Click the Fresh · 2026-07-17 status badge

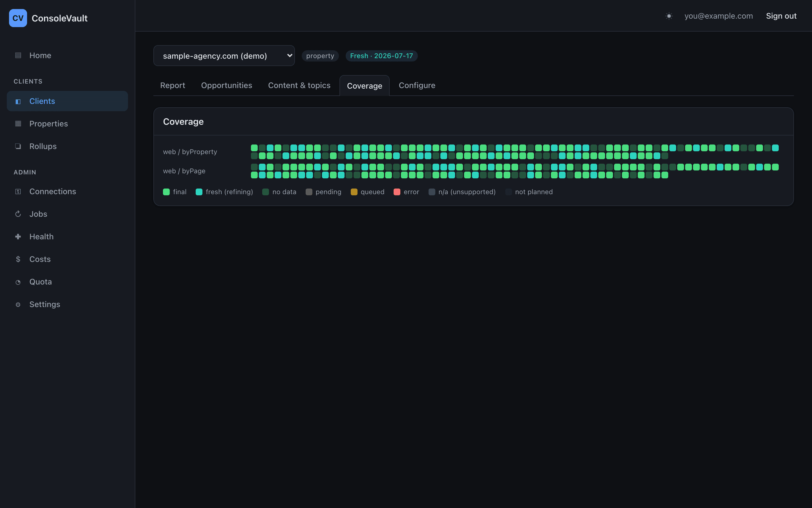[x=381, y=56]
